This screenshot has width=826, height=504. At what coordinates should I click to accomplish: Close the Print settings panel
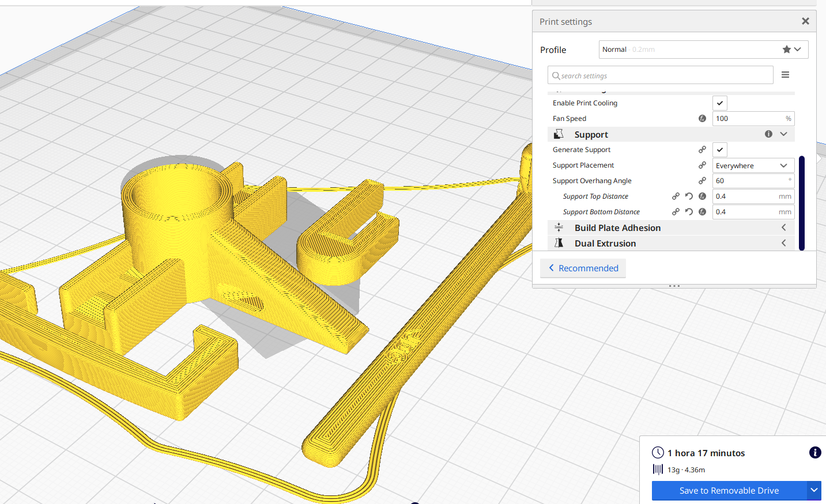(x=805, y=21)
